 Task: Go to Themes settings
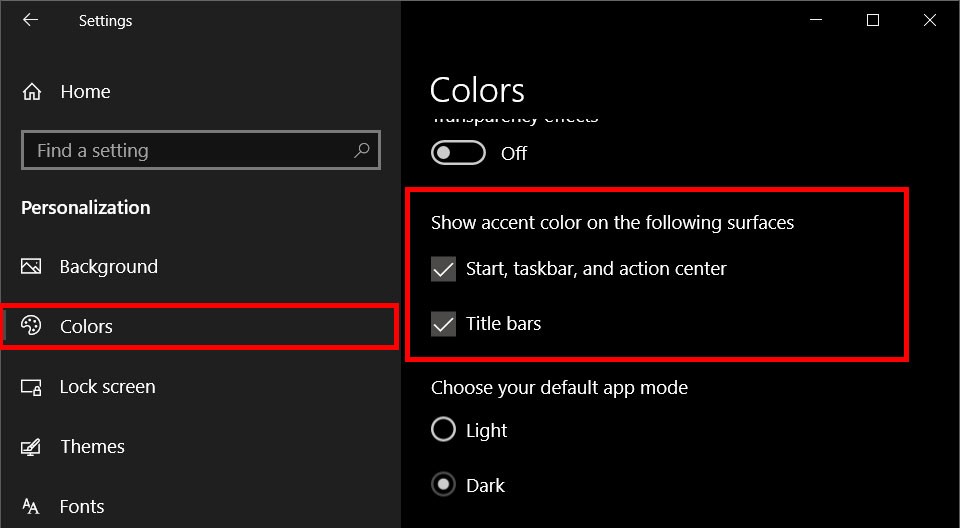pos(92,447)
